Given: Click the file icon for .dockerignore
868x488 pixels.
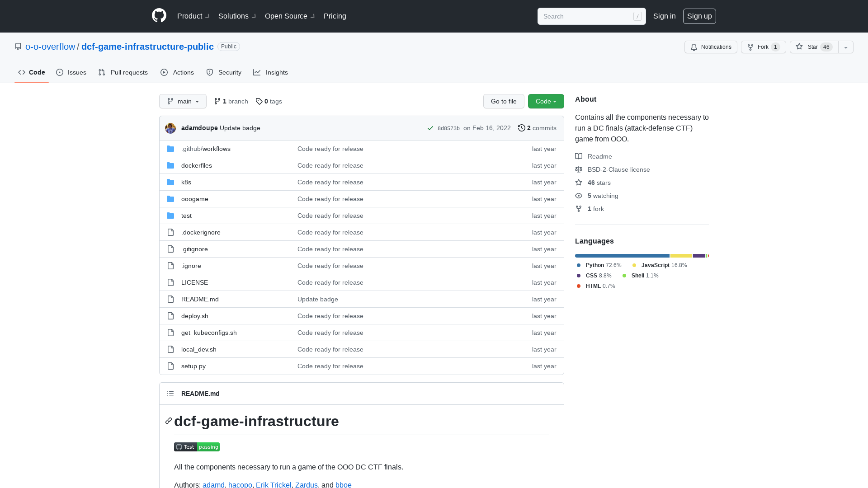Looking at the screenshot, I should [x=170, y=232].
